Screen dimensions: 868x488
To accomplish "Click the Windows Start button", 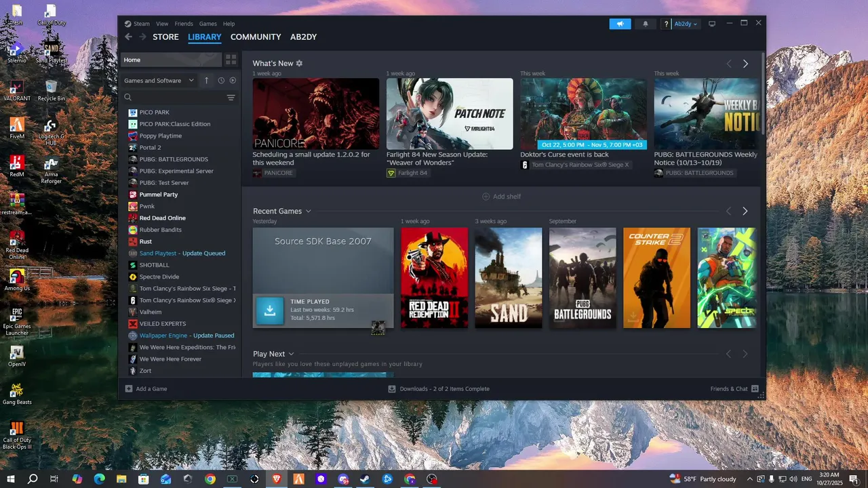I will click(11, 479).
